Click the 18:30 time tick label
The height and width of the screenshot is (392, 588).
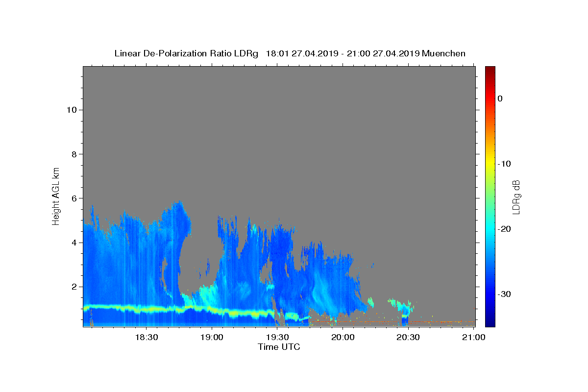pos(146,337)
